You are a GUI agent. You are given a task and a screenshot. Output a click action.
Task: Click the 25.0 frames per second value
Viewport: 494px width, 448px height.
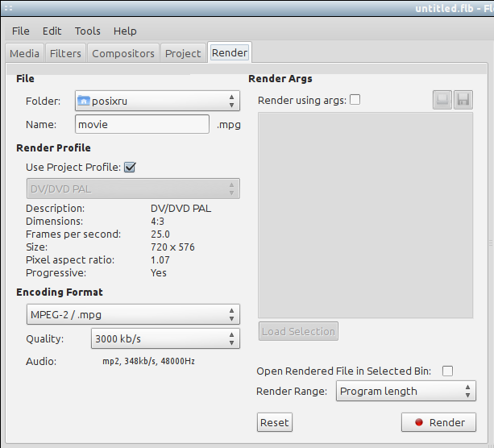pyautogui.click(x=160, y=234)
